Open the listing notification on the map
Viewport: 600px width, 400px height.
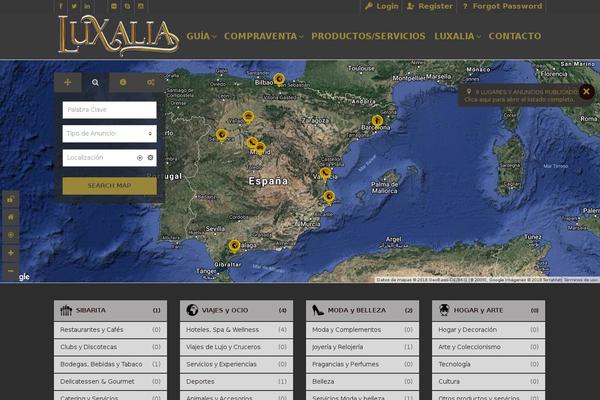tap(520, 95)
